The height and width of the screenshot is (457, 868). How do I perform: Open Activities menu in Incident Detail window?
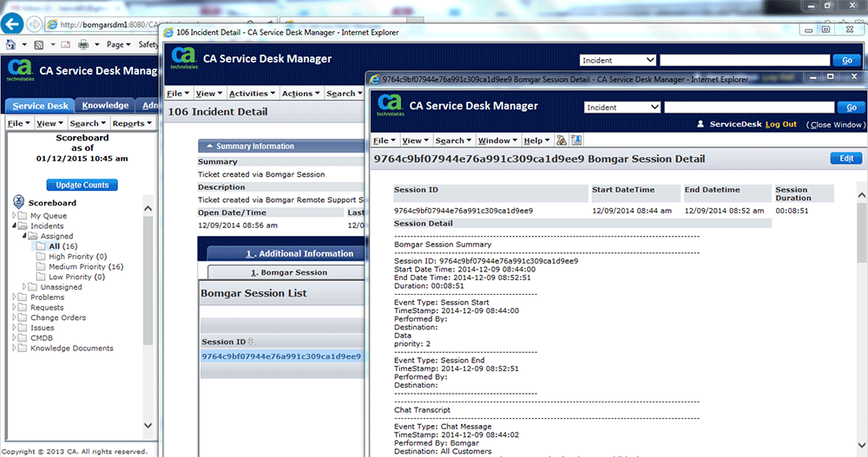[x=252, y=94]
